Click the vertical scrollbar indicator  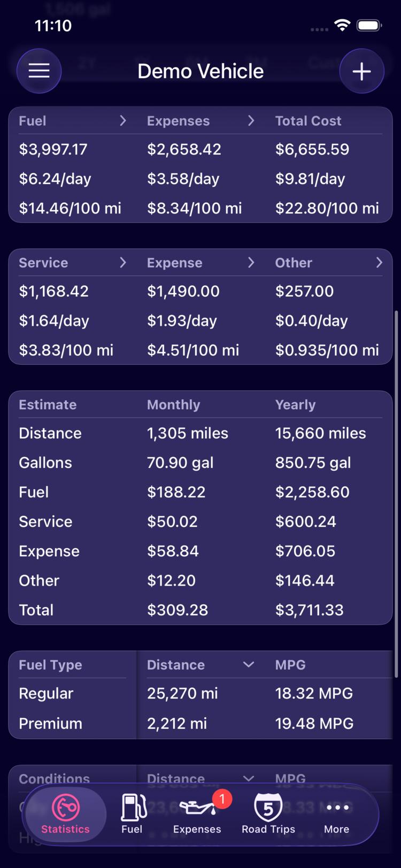396,494
